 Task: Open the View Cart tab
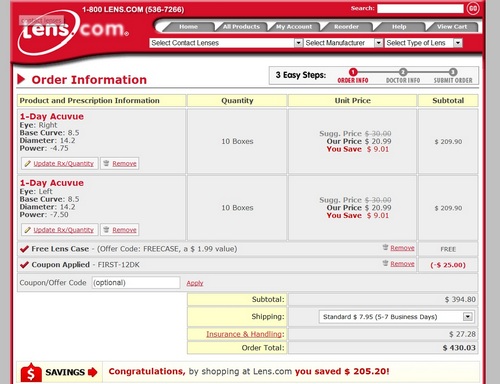click(452, 27)
